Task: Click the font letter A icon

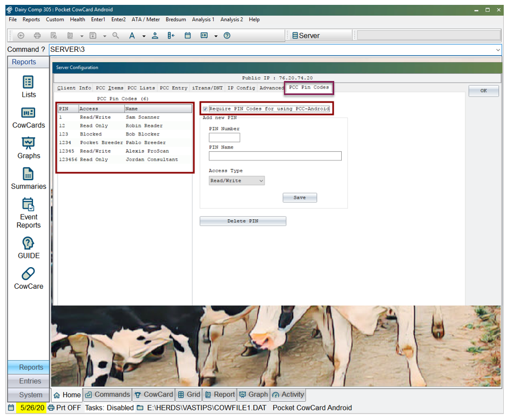Action: 132,36
